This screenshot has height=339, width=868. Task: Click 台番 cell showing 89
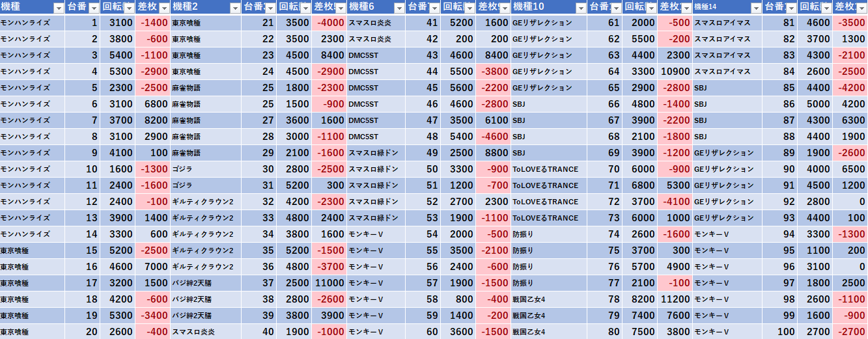pyautogui.click(x=779, y=153)
